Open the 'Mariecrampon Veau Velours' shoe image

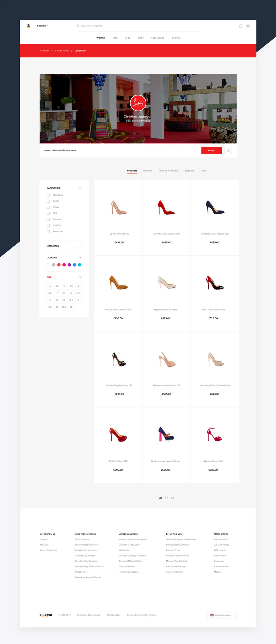point(166,435)
